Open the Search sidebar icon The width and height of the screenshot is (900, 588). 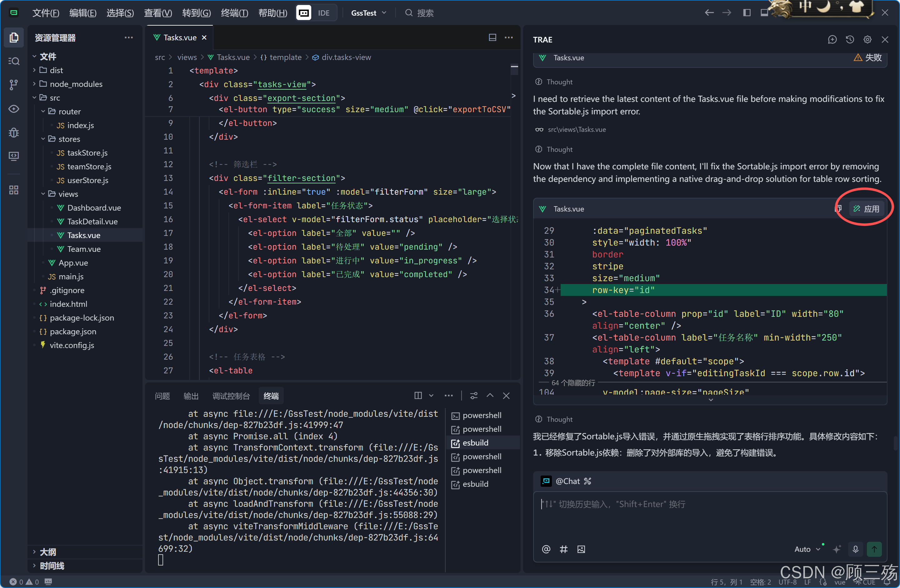[x=14, y=61]
